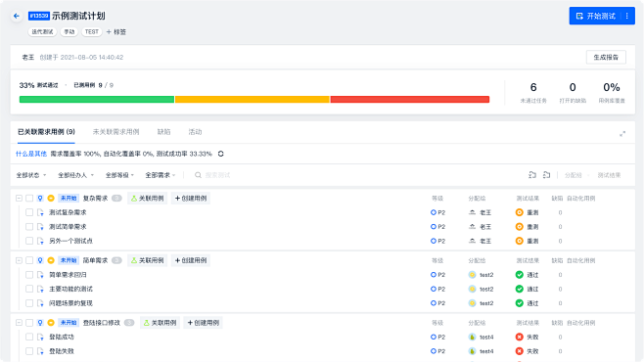Click the location pin icon on 简单需求 row
This screenshot has width=644, height=362.
click(40, 260)
